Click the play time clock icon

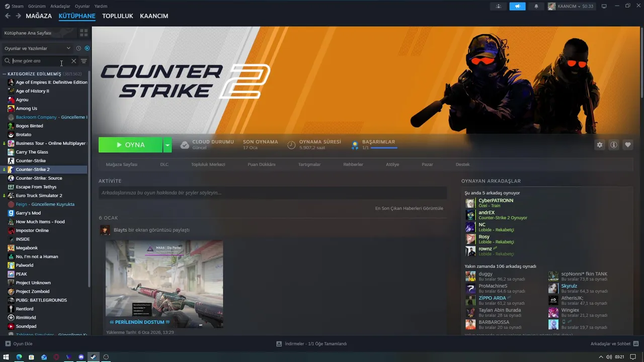click(x=291, y=145)
